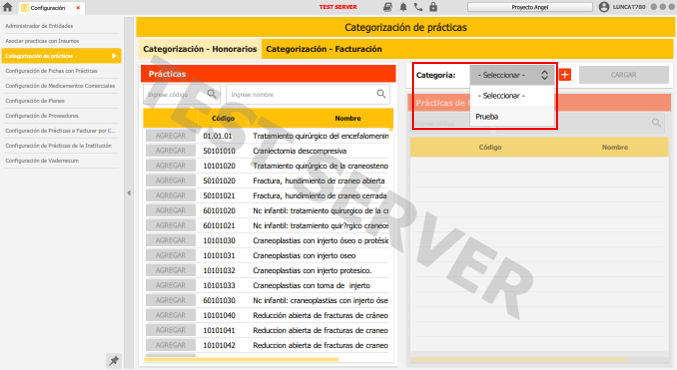Screen dimensions: 677x370
Task: Select Categorización de prácticas menu item
Action: 61,56
